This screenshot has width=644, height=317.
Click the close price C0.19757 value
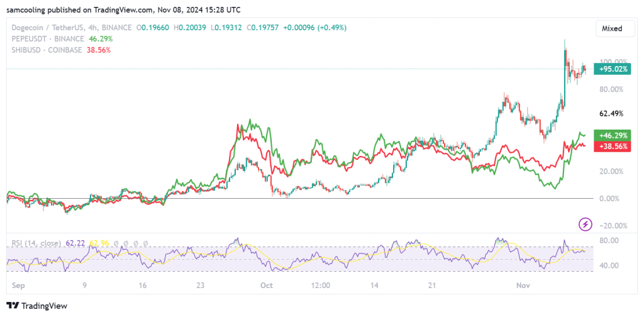(263, 28)
